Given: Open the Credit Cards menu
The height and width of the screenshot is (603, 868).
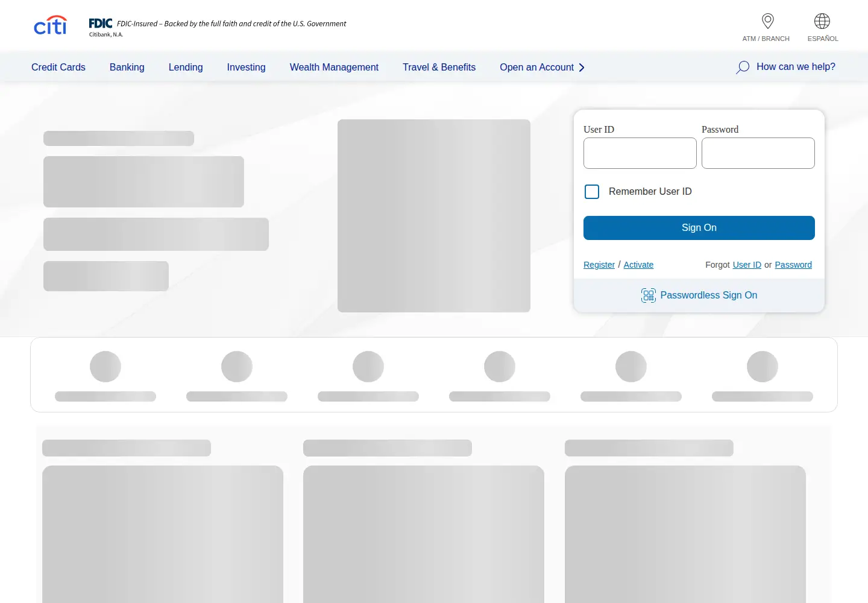Looking at the screenshot, I should (58, 67).
